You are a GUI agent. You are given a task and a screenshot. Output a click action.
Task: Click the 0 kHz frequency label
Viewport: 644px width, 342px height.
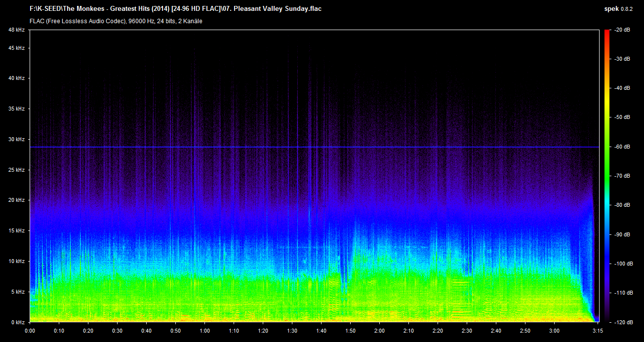(18, 322)
